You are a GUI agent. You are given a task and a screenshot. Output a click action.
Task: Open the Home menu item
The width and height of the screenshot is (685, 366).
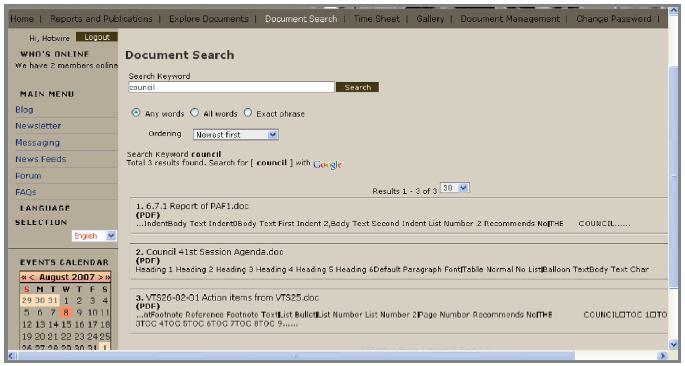[x=22, y=19]
